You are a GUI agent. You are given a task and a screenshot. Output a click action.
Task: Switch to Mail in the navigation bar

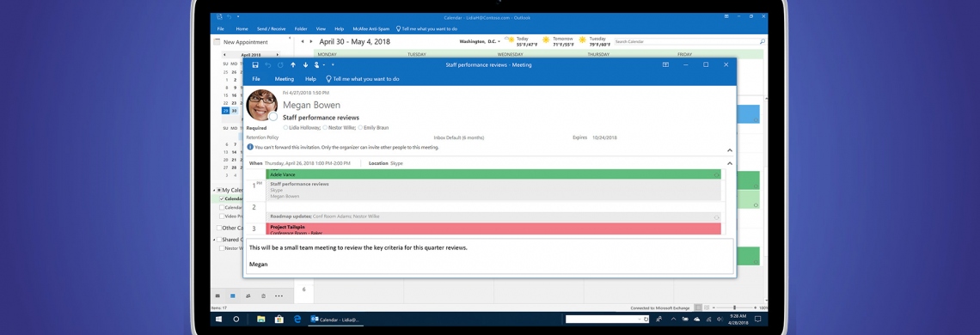coord(217,295)
